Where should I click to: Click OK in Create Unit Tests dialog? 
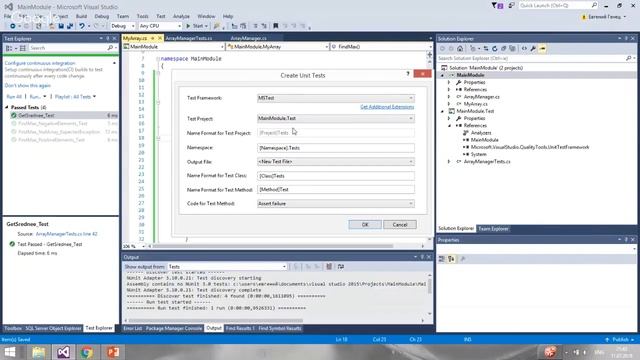pos(365,224)
